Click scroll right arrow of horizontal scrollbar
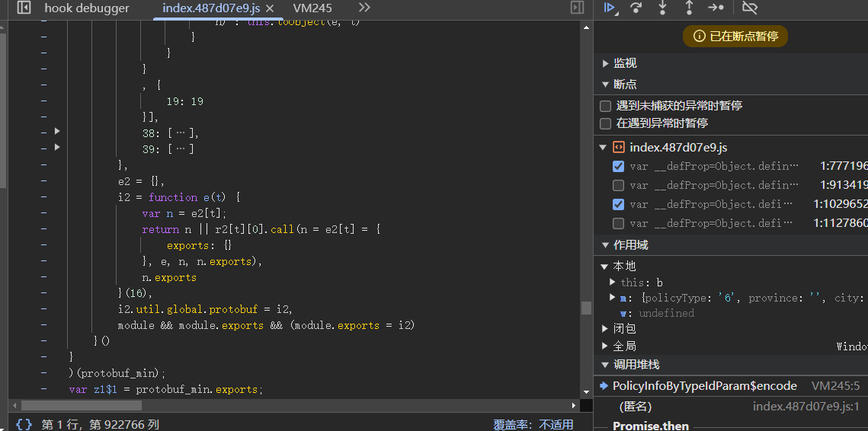The width and height of the screenshot is (868, 431). [x=575, y=406]
